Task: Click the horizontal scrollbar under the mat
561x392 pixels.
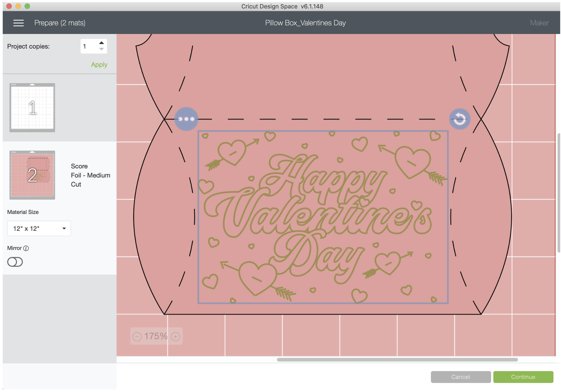Action: point(397,360)
